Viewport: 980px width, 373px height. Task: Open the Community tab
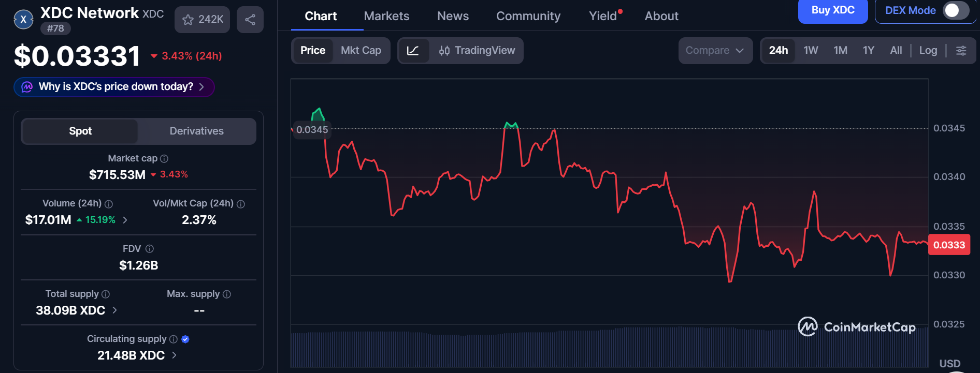(x=528, y=16)
